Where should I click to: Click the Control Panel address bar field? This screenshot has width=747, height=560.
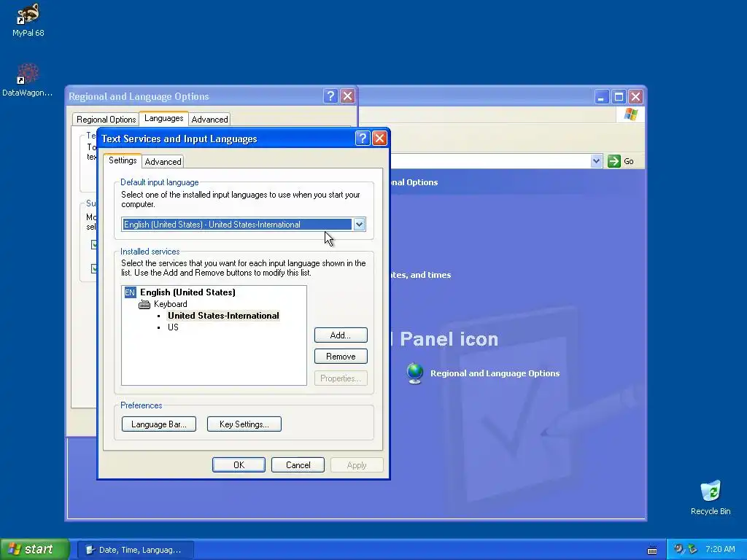tap(491, 161)
